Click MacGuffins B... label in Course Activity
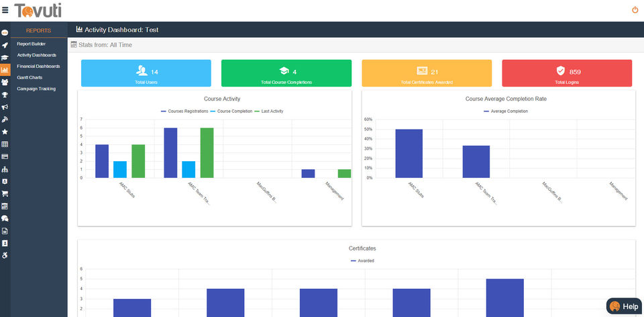The height and width of the screenshot is (317, 644). pos(267,193)
